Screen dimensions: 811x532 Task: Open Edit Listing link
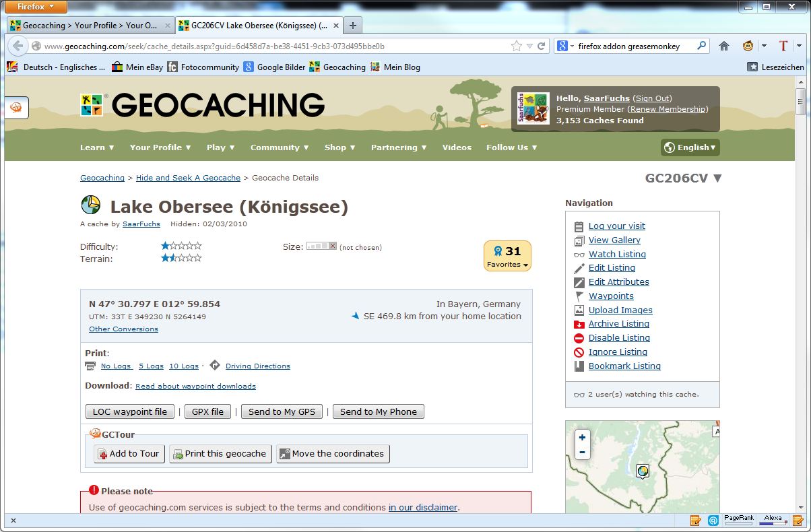tap(612, 268)
